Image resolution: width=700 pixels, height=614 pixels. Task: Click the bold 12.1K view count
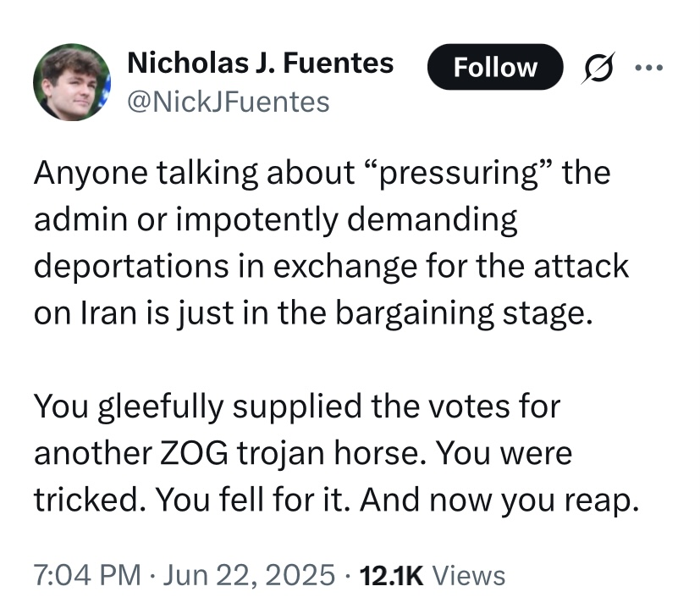click(390, 575)
